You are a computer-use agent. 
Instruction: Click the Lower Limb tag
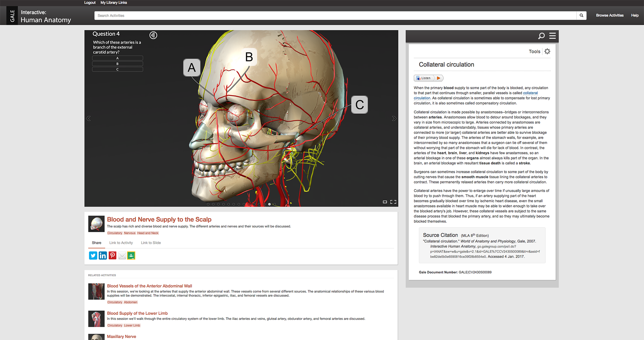132,325
